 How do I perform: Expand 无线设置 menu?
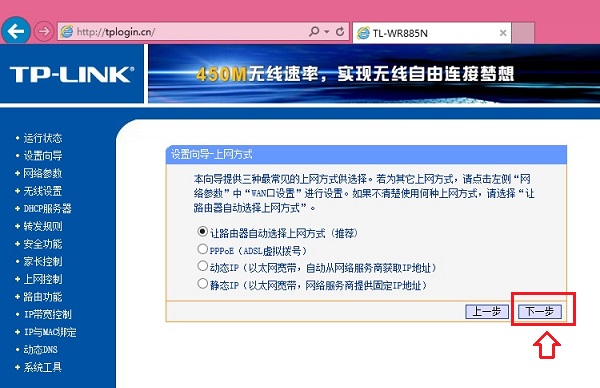tap(42, 191)
